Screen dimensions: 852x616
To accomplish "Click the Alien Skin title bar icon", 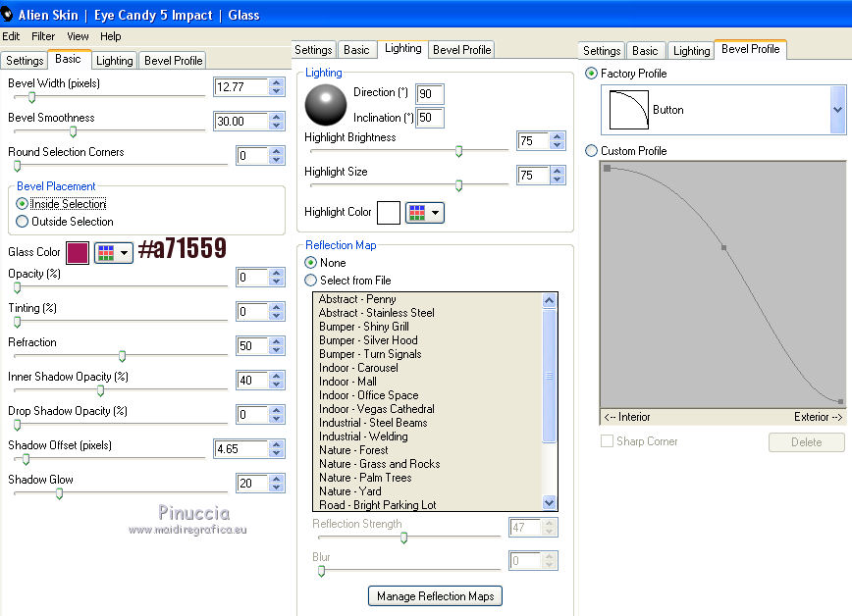I will click(x=8, y=15).
